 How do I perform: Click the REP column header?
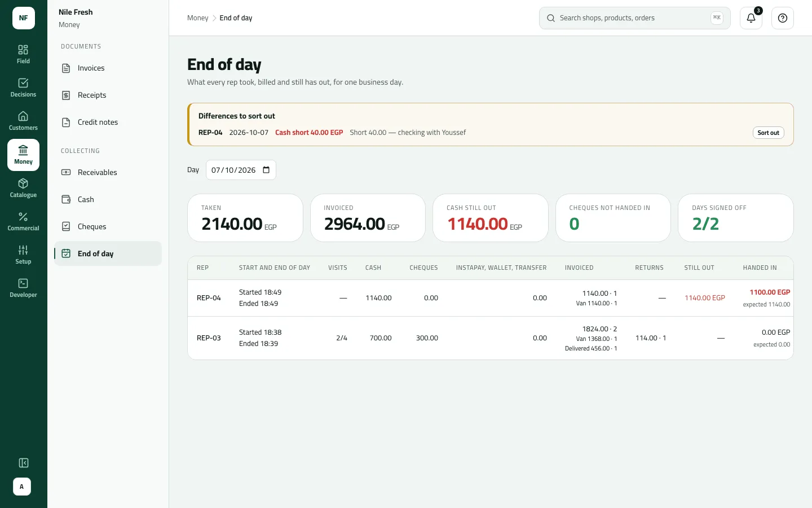point(202,268)
